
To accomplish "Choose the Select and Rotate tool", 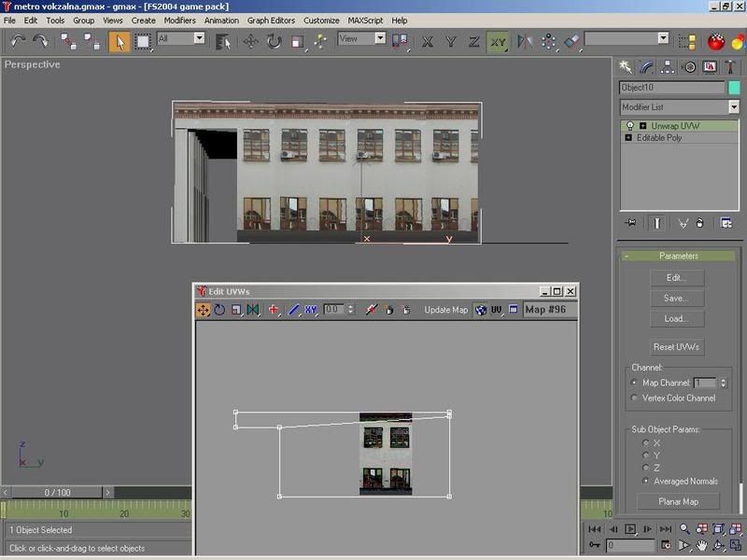I will coord(274,41).
